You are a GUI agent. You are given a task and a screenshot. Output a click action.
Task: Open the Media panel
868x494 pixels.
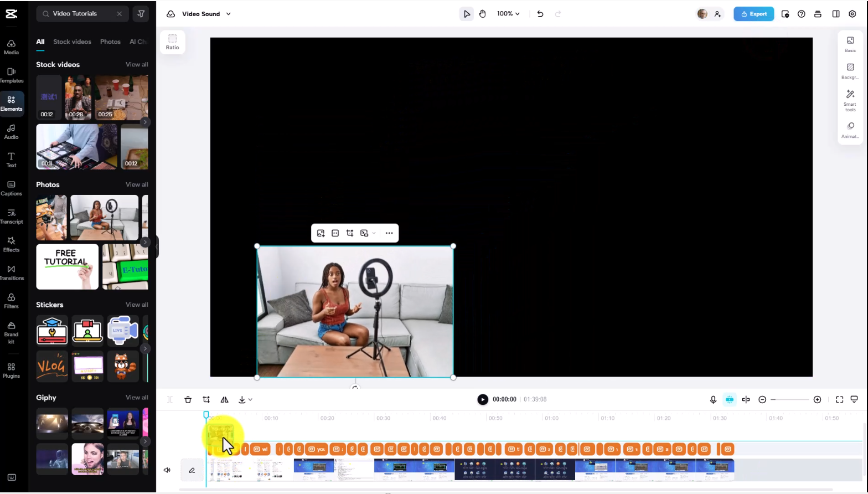click(x=11, y=47)
